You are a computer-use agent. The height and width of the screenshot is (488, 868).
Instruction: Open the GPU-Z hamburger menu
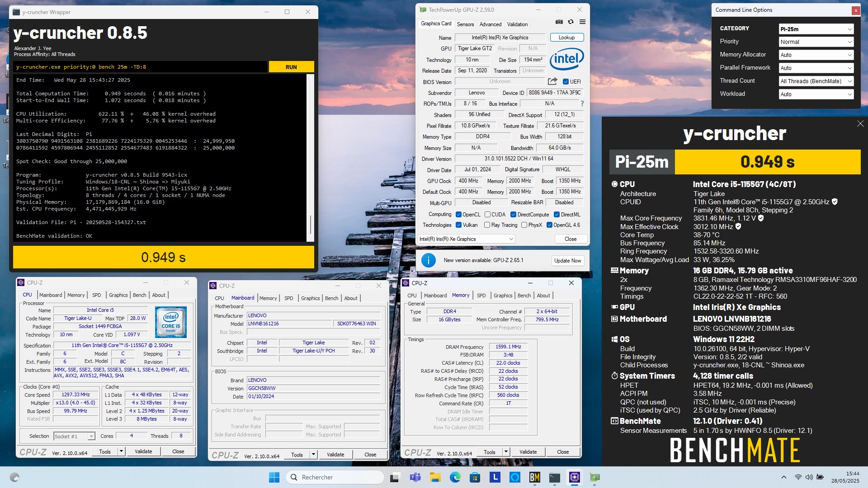pyautogui.click(x=582, y=22)
